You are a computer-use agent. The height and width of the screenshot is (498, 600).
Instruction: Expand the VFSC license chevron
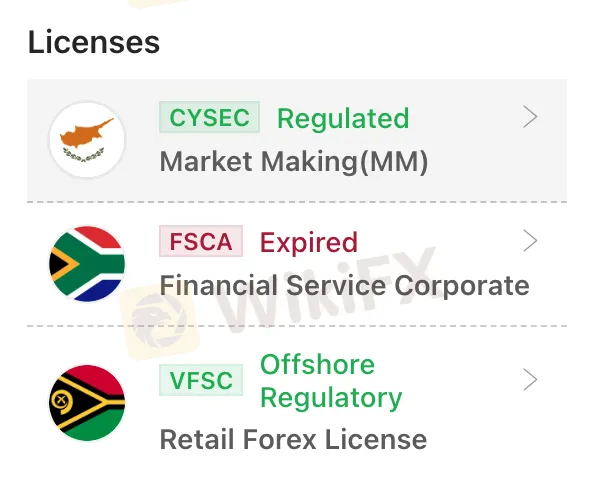pos(530,380)
